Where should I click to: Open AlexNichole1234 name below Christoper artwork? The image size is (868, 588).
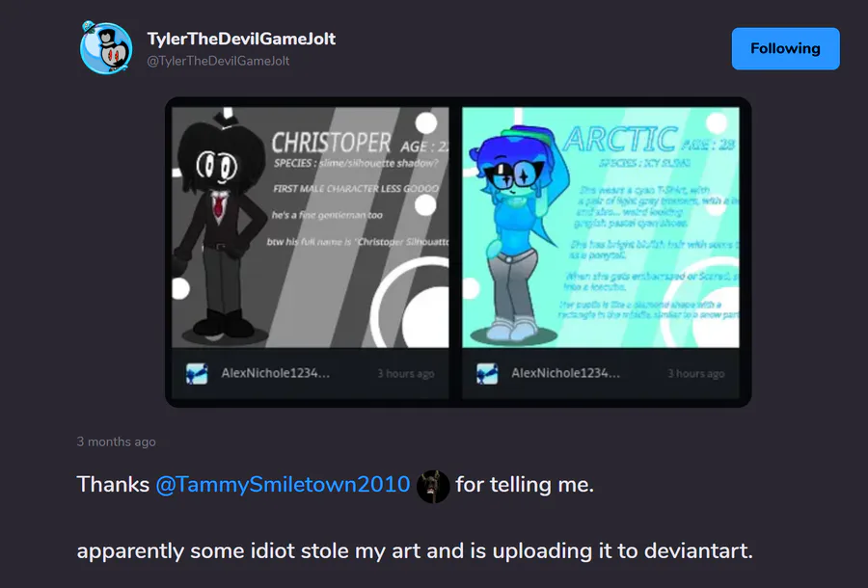click(275, 373)
